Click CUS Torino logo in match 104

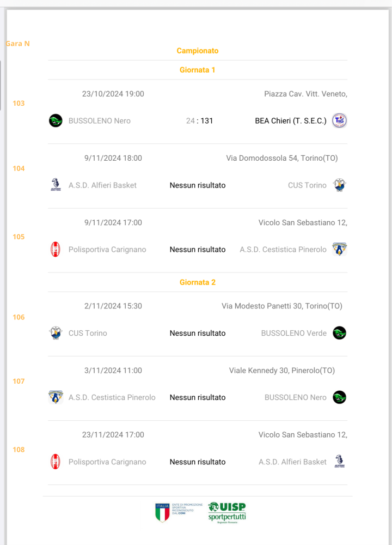click(339, 185)
